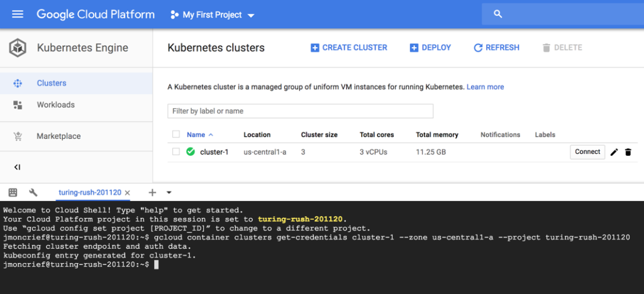
Task: Click the trash delete icon for cluster-1
Action: pyautogui.click(x=628, y=152)
